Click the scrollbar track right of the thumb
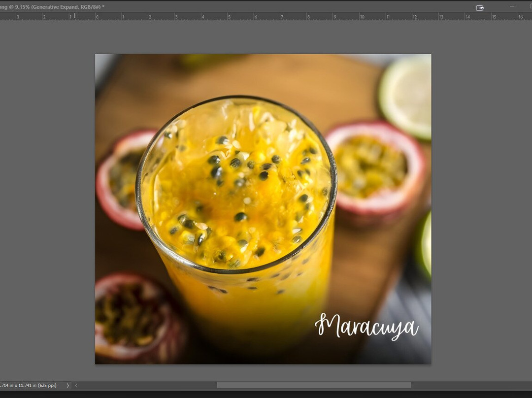 (x=468, y=385)
